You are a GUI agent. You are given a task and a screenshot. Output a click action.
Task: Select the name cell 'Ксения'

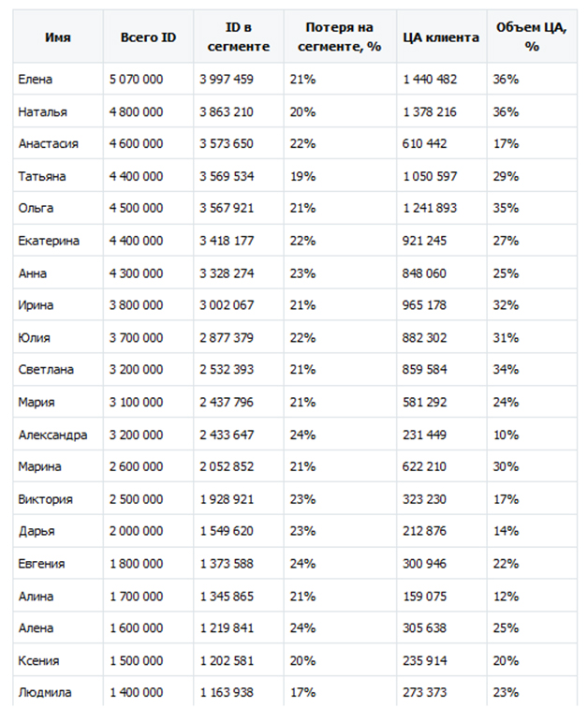pyautogui.click(x=58, y=660)
